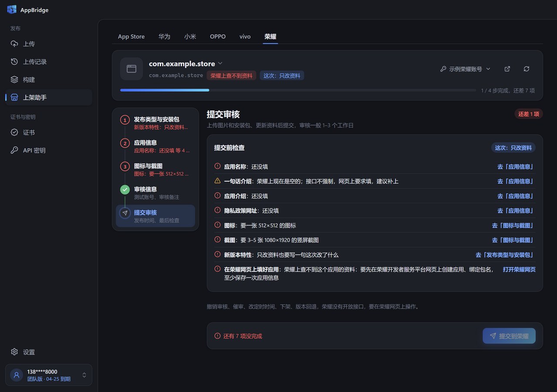The height and width of the screenshot is (392, 557).
Task: Click error icon beside 截图 row
Action: (217, 240)
